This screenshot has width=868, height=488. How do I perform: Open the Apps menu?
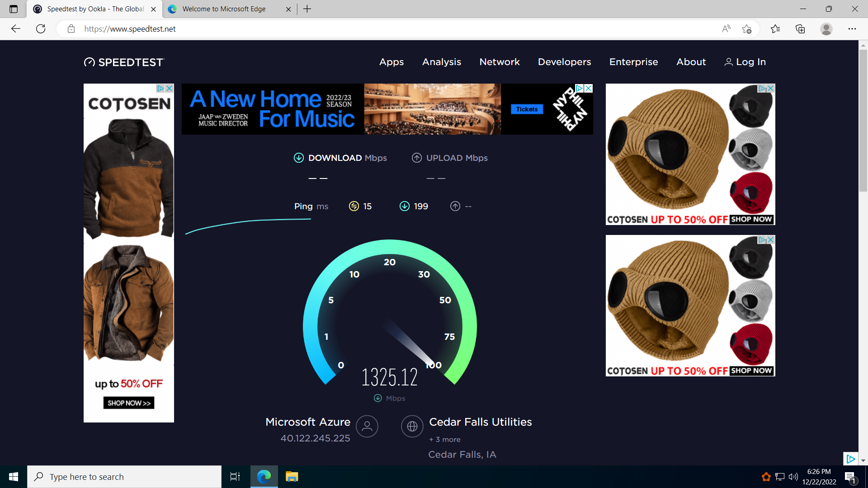(x=392, y=62)
